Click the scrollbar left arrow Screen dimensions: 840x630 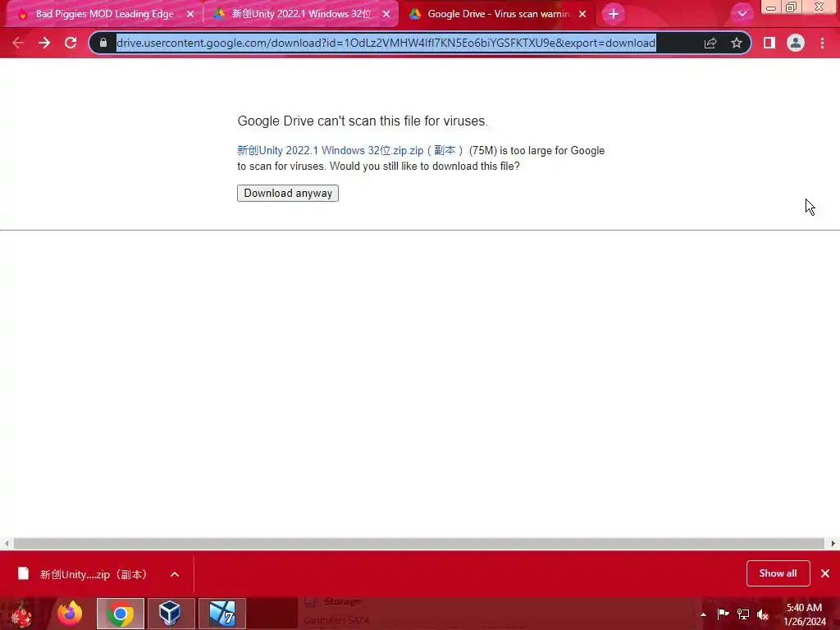click(x=7, y=543)
